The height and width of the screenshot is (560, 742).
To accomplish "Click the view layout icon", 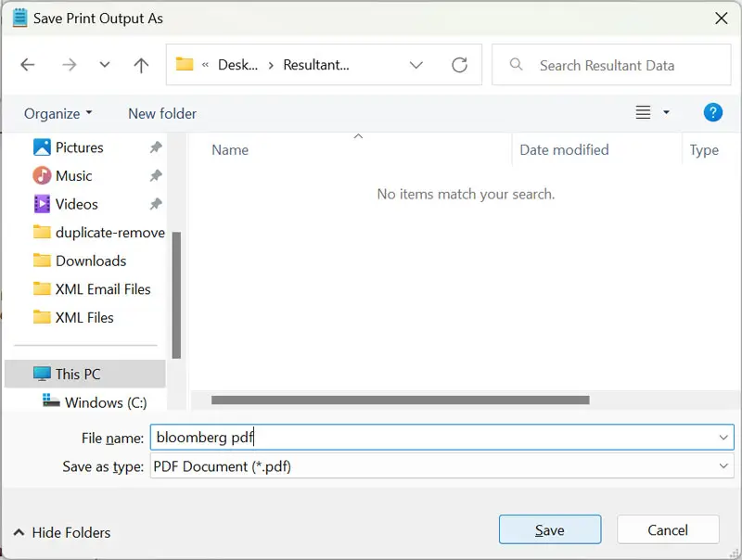I will [x=644, y=113].
